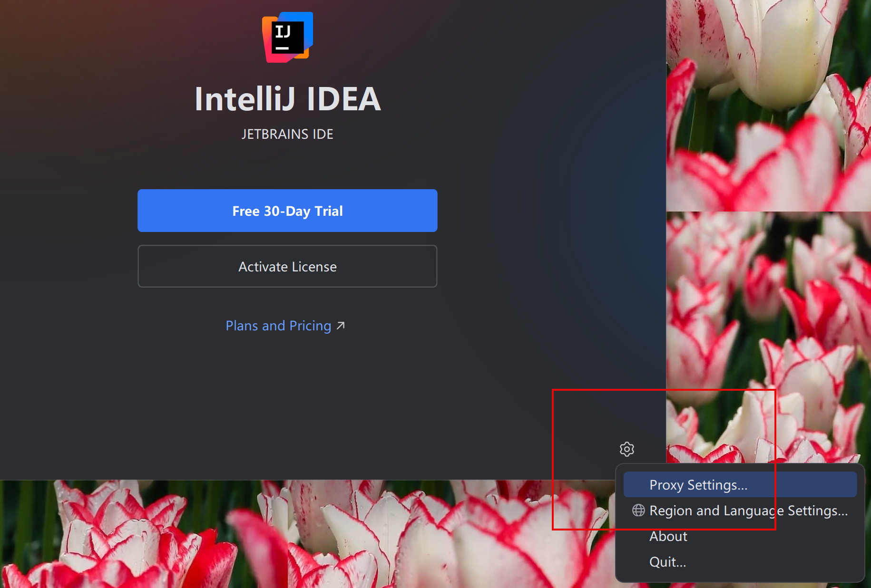Image resolution: width=871 pixels, height=588 pixels.
Task: Click the JETBRAINS IDE subtitle label
Action: point(287,134)
